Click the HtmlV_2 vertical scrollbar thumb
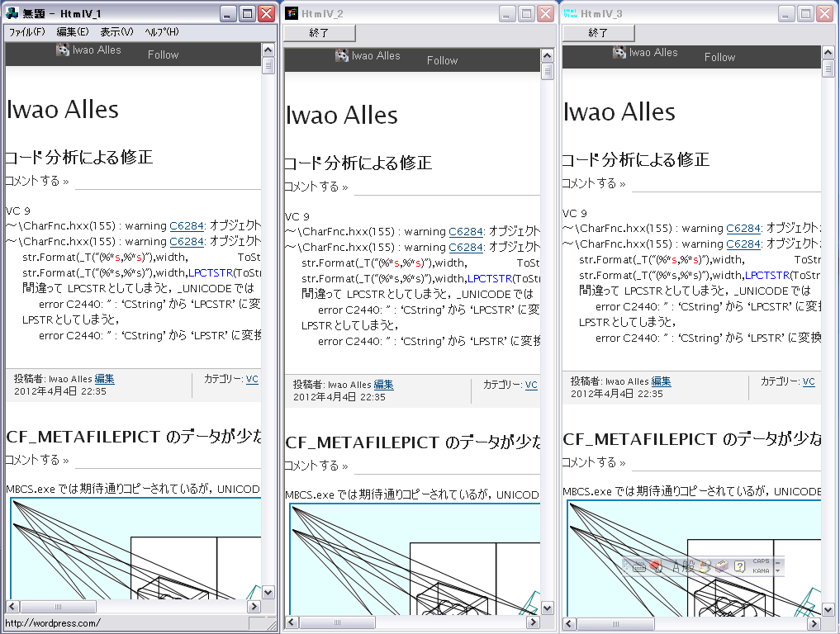The image size is (840, 634). [x=547, y=71]
